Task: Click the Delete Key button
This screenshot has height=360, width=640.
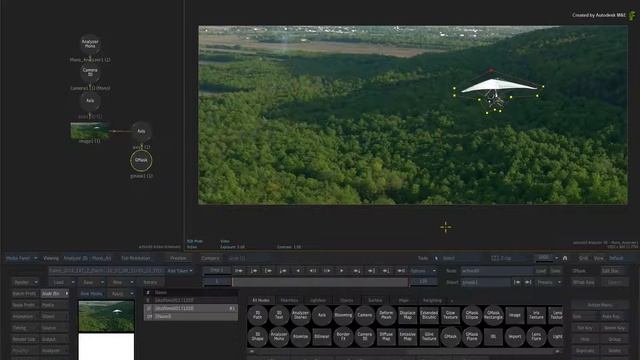Action: coord(615,328)
